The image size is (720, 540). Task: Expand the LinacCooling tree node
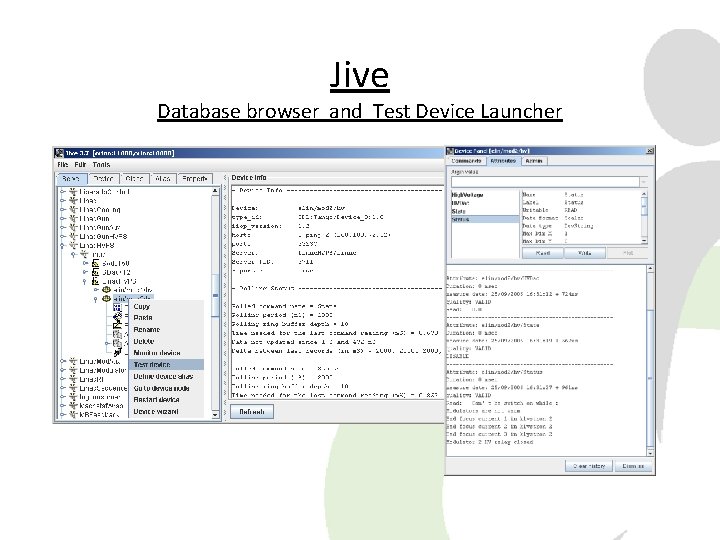[62, 210]
